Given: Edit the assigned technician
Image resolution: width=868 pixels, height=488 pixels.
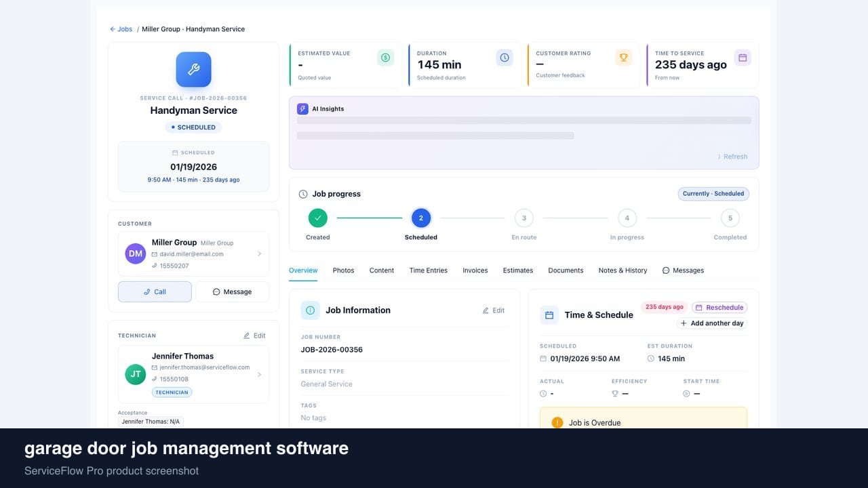Looking at the screenshot, I should point(254,335).
